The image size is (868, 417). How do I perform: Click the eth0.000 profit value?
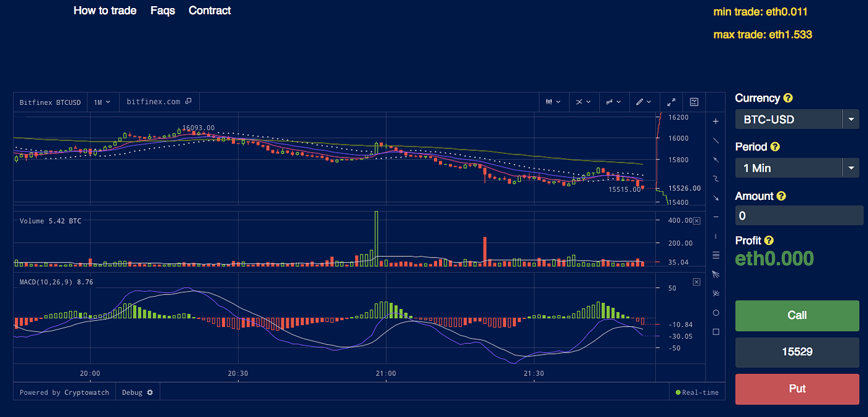(775, 258)
